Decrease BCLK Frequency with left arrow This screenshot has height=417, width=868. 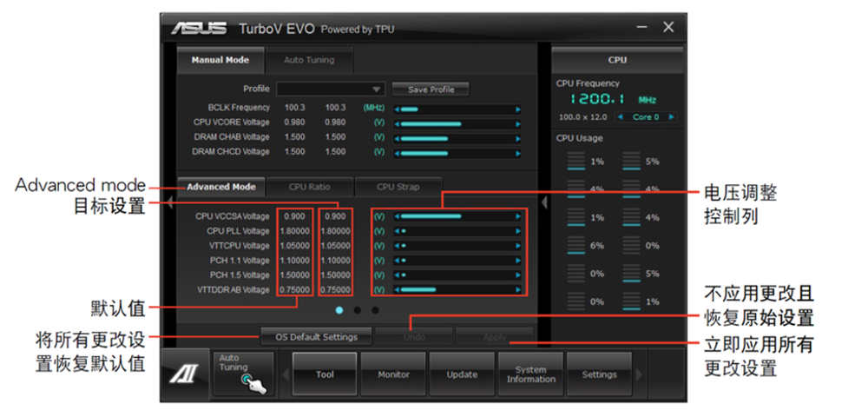coord(397,109)
